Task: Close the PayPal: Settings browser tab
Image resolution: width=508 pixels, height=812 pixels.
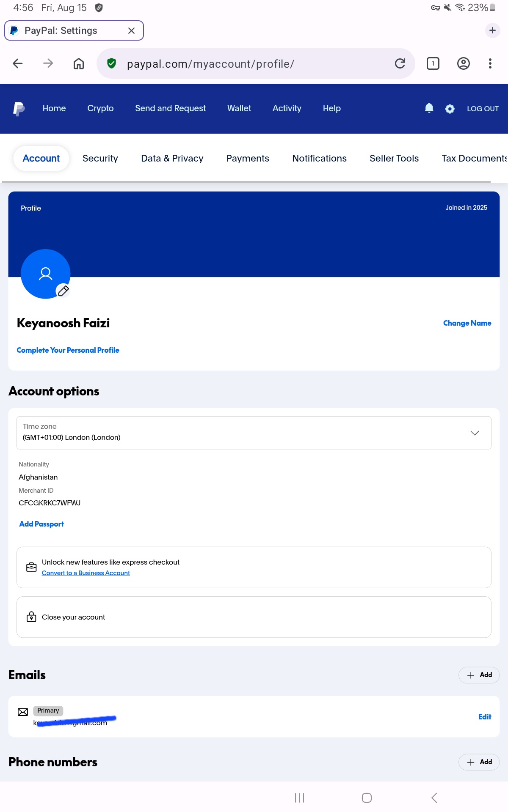Action: coord(131,30)
